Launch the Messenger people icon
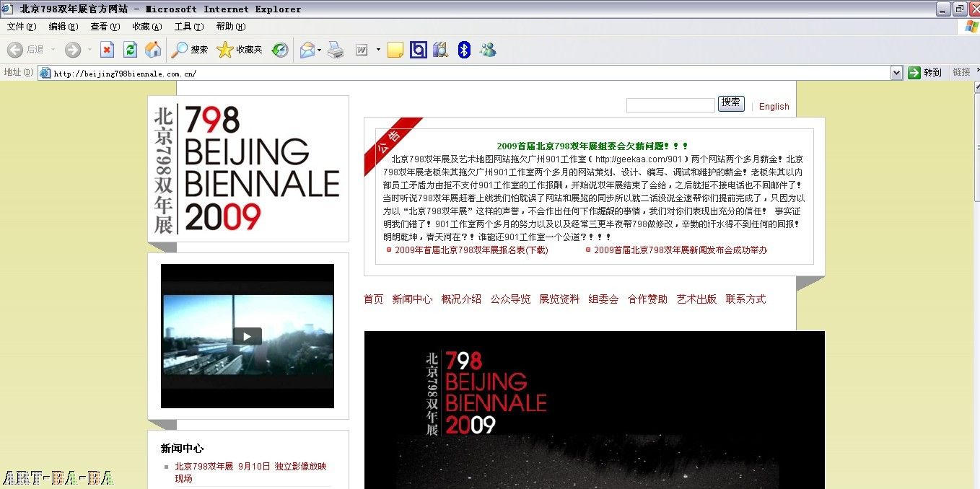Image resolution: width=980 pixels, height=489 pixels. click(489, 50)
